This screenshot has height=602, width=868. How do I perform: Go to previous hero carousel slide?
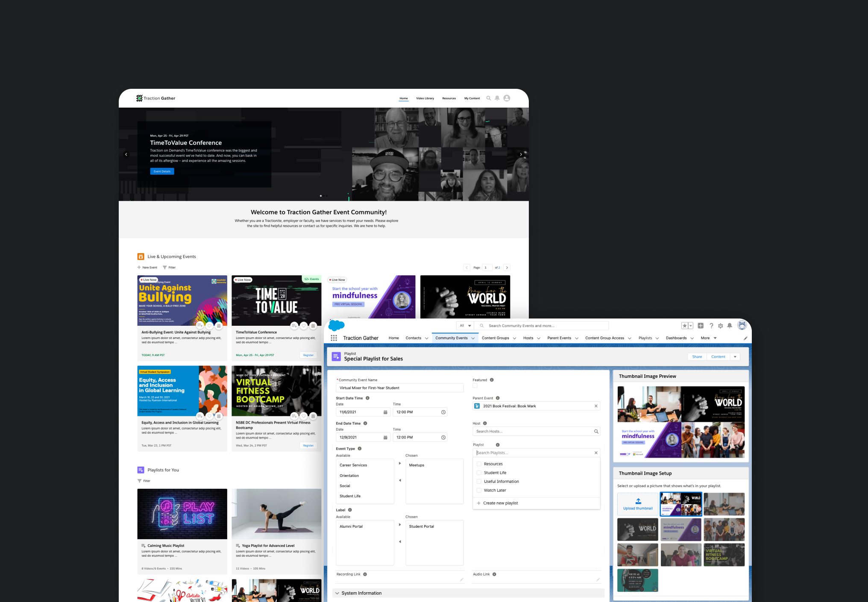click(x=126, y=154)
